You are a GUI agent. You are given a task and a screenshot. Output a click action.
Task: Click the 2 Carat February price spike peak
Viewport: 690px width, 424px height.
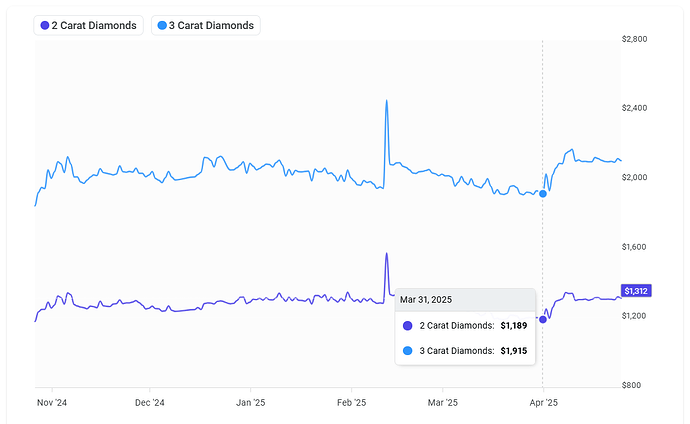386,254
